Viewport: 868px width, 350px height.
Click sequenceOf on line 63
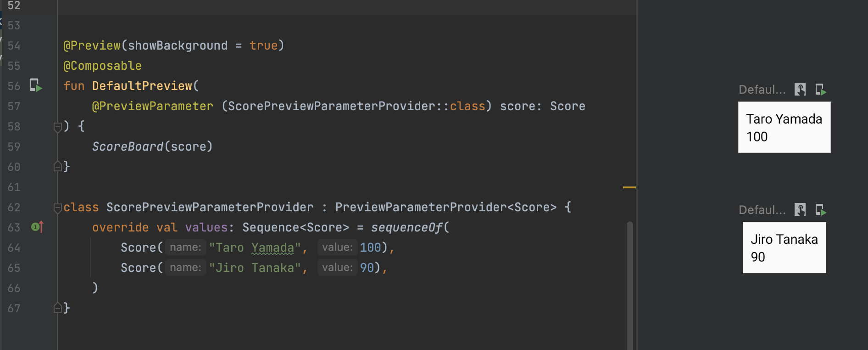[406, 227]
